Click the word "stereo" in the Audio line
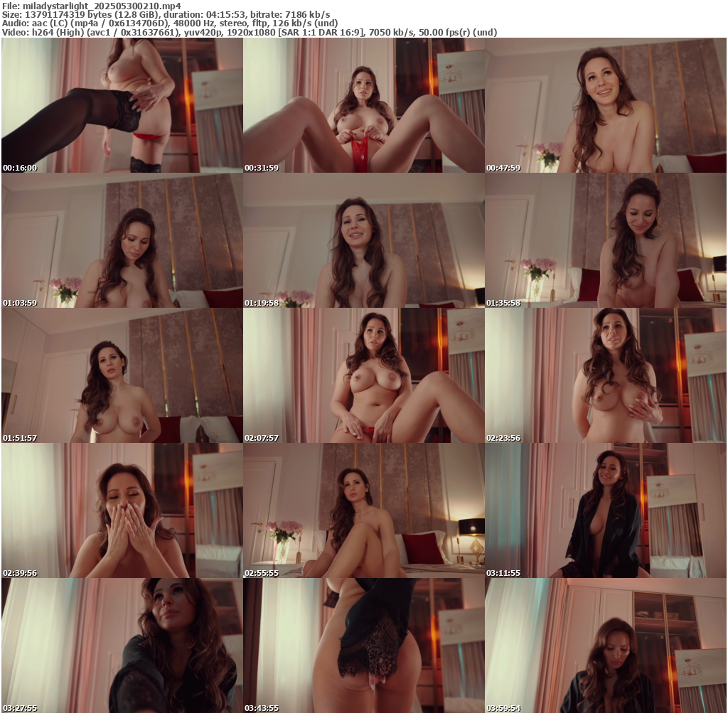The image size is (728, 713). coord(233,23)
